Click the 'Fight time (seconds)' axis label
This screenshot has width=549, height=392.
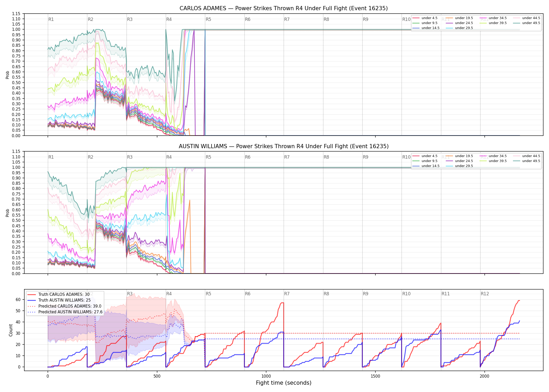tap(284, 383)
